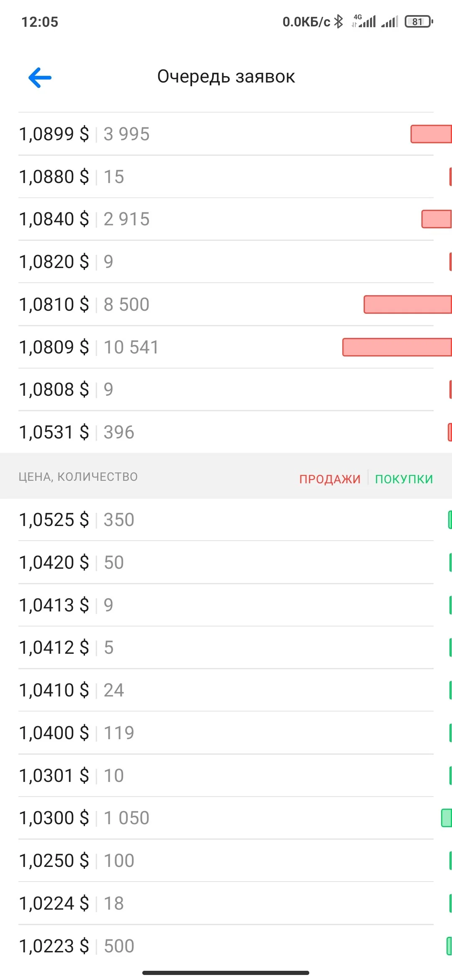Viewport: 452px width, 980px height.
Task: Tap the red bar next to 3 995
Action: pos(431,134)
